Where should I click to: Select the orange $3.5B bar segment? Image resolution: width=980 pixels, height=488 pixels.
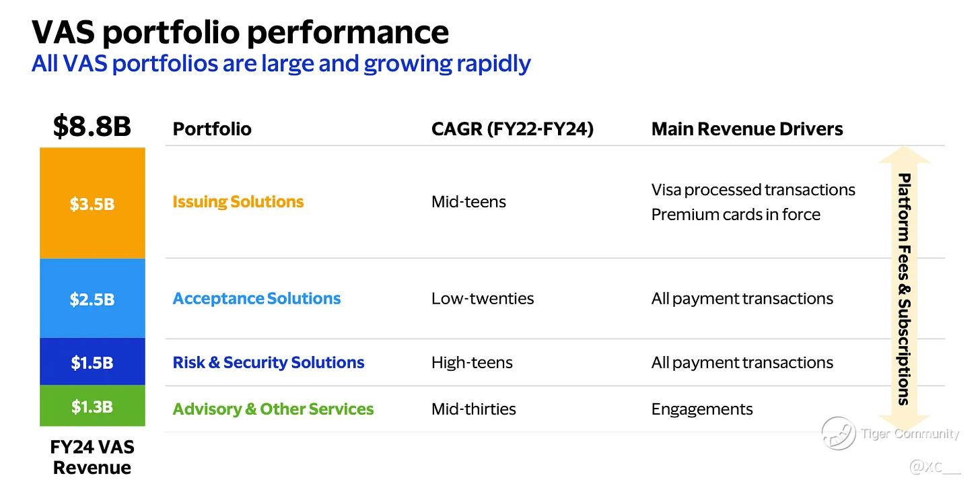point(92,203)
